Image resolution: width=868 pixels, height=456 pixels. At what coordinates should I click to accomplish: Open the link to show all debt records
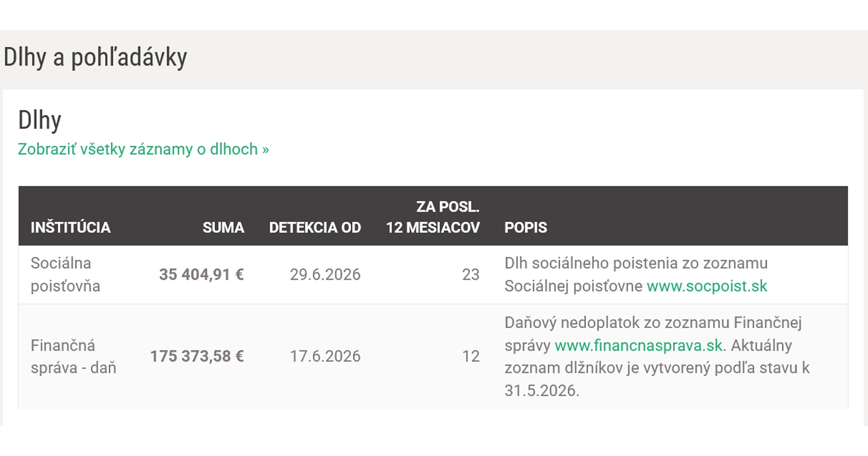pyautogui.click(x=143, y=149)
